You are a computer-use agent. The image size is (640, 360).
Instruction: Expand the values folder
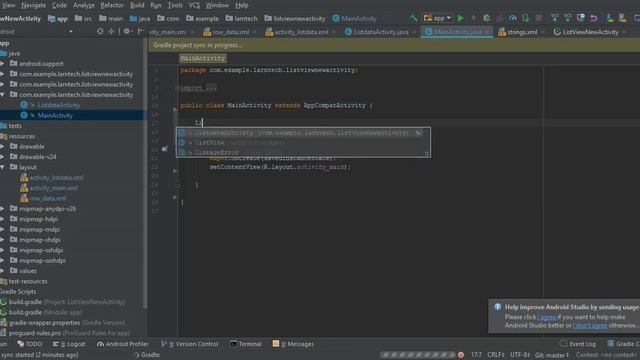[x=3, y=271]
